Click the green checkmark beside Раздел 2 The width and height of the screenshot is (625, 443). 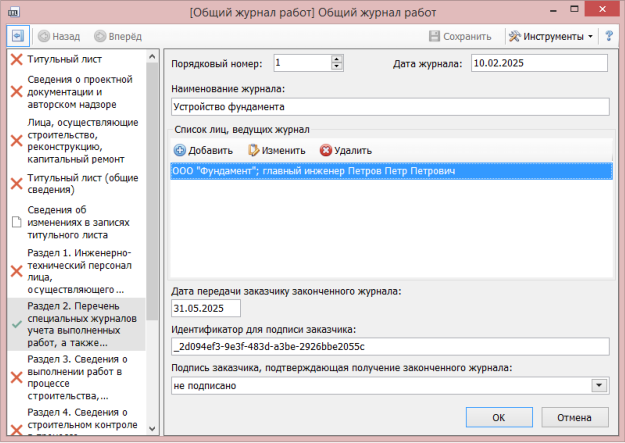(x=17, y=324)
